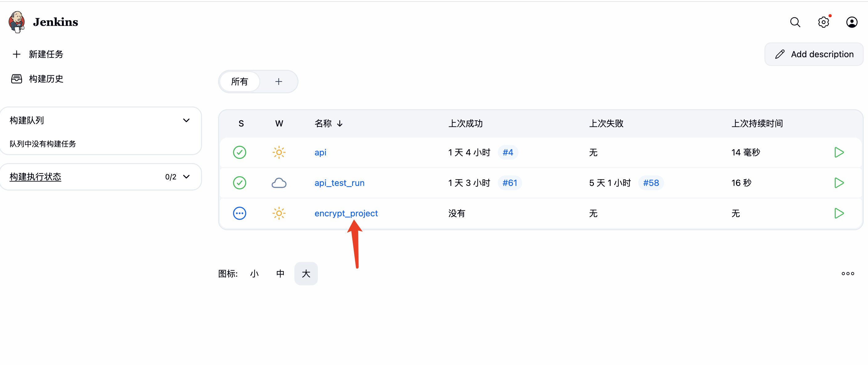This screenshot has width=868, height=365.
Task: Run build for api_test_run job
Action: [x=839, y=183]
